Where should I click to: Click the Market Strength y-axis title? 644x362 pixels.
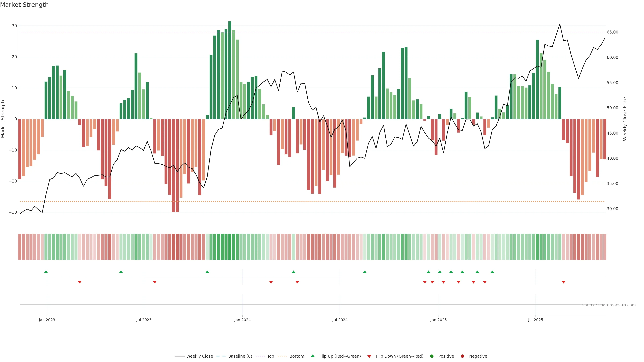(3, 119)
